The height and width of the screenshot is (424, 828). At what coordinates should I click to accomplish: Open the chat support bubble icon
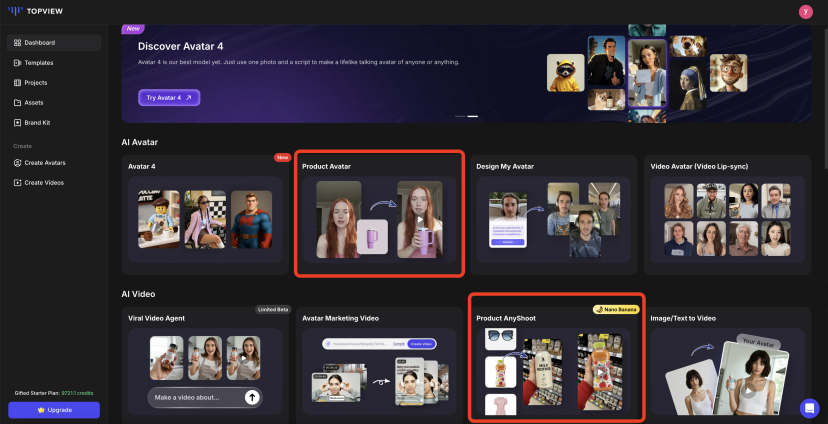(809, 407)
